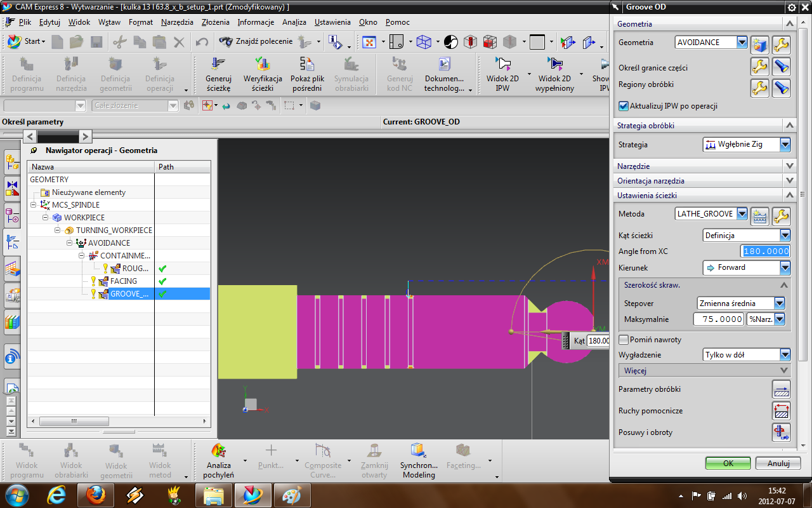Click Znajdź polecenie binoculars icon
Screen dimensions: 812x508
pos(226,42)
